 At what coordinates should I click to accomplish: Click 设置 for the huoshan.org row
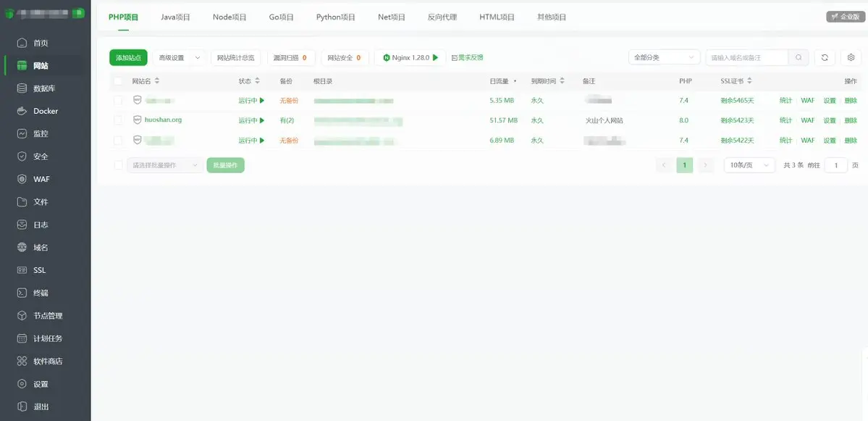[829, 120]
